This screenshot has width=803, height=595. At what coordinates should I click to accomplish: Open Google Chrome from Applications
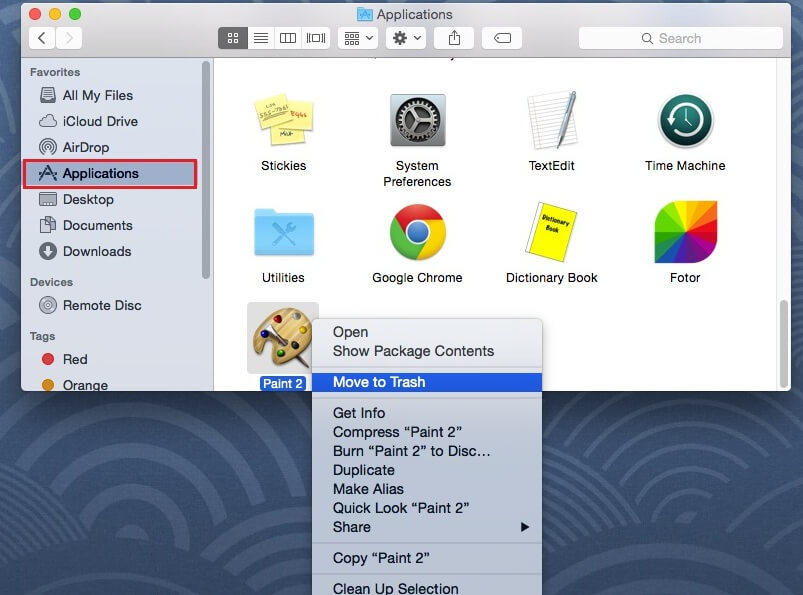[417, 232]
